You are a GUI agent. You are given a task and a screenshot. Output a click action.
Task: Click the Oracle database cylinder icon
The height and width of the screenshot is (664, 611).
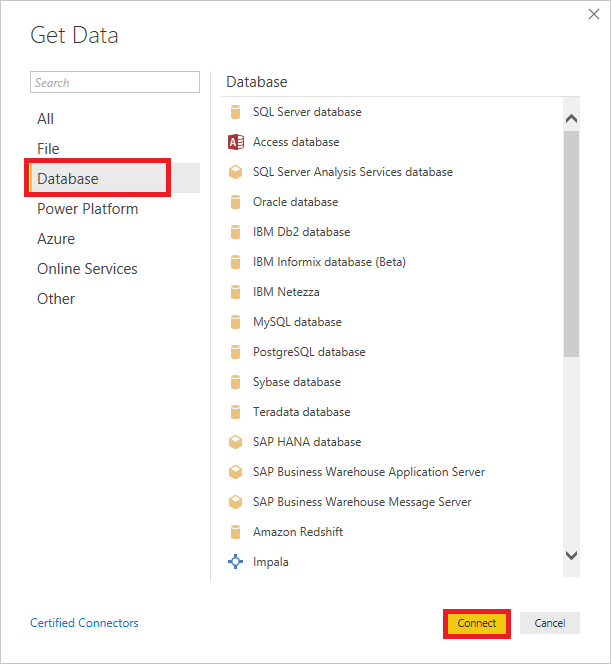[235, 202]
